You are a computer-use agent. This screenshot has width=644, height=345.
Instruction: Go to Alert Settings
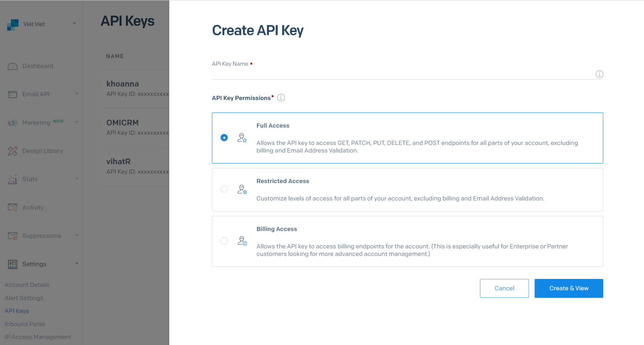(24, 298)
